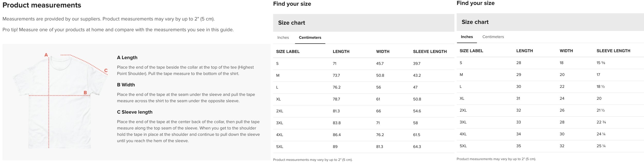Click the "C Sleeve length" heading
Image resolution: width=644 pixels, height=164 pixels.
[134, 112]
